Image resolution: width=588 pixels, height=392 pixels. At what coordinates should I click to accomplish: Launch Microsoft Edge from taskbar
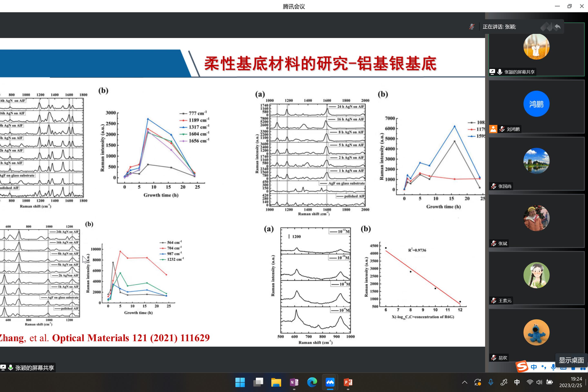312,382
